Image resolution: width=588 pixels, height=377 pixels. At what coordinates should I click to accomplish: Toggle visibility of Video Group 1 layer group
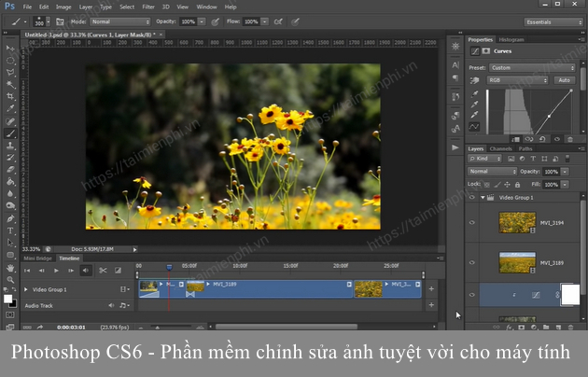coord(471,198)
